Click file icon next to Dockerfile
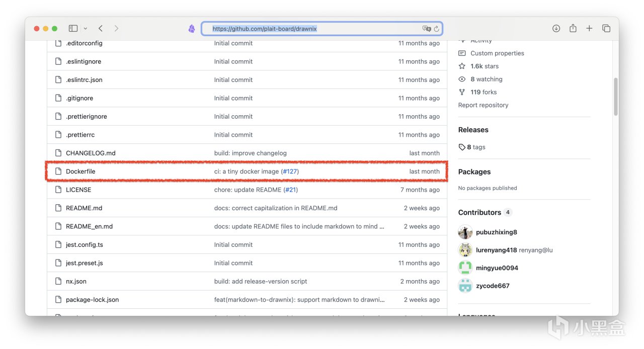644x349 pixels. pyautogui.click(x=58, y=171)
